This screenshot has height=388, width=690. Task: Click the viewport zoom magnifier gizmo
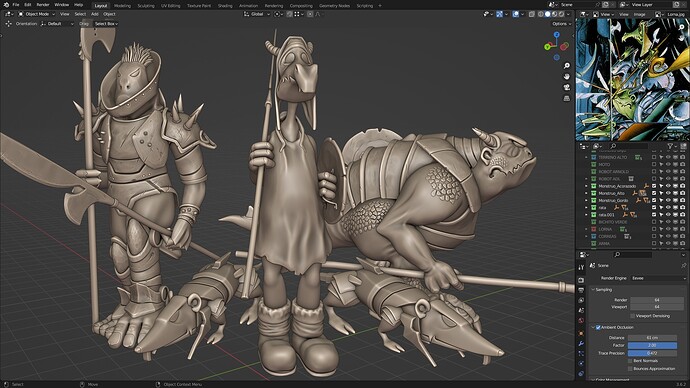coord(567,66)
